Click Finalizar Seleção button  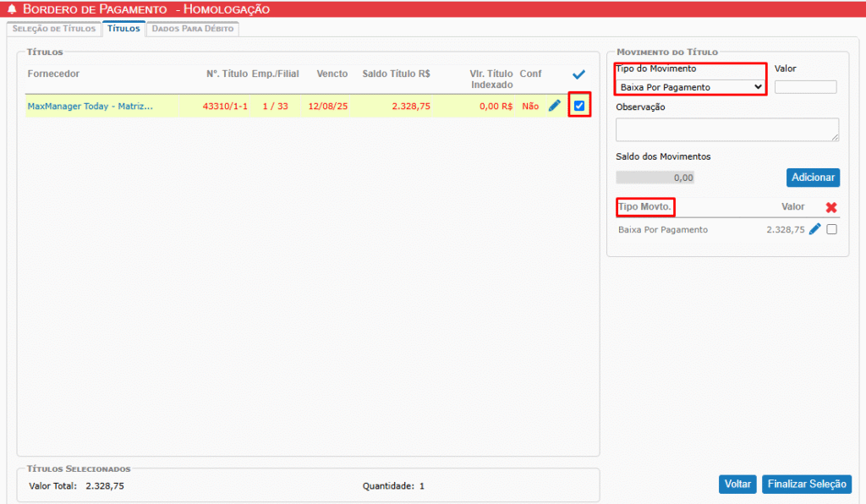pos(806,485)
